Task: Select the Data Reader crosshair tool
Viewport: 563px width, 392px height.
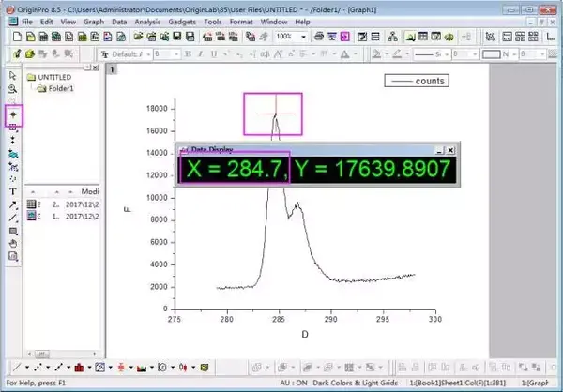Action: tap(13, 115)
